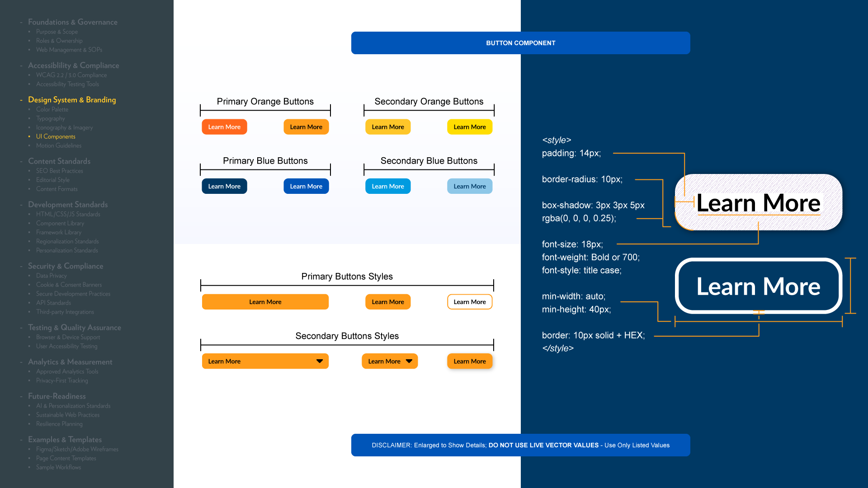Open Accessibility & Compliance menu section
The width and height of the screenshot is (868, 488).
coord(73,66)
